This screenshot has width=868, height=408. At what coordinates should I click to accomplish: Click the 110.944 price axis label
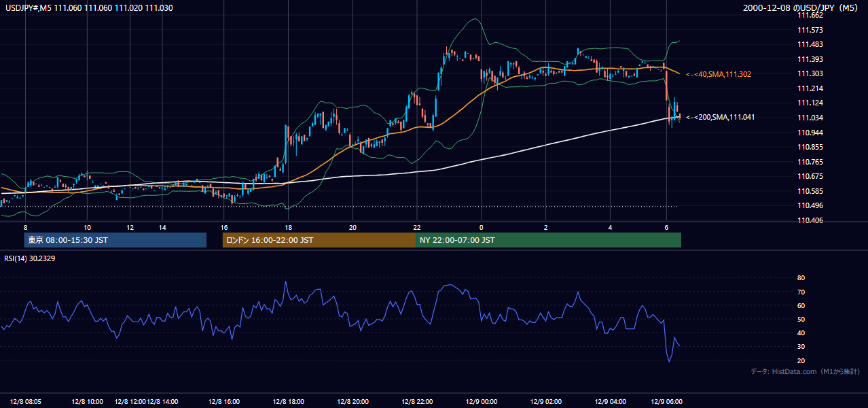[x=810, y=132]
